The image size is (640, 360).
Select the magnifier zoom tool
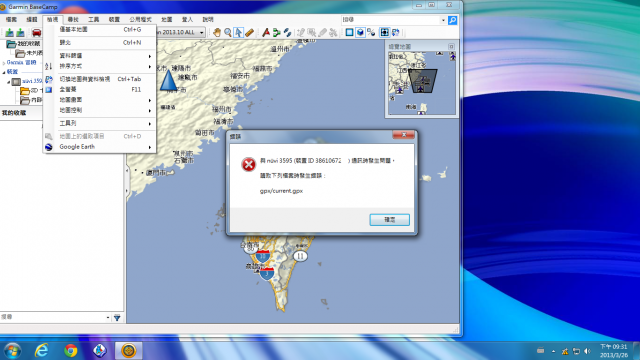click(228, 32)
